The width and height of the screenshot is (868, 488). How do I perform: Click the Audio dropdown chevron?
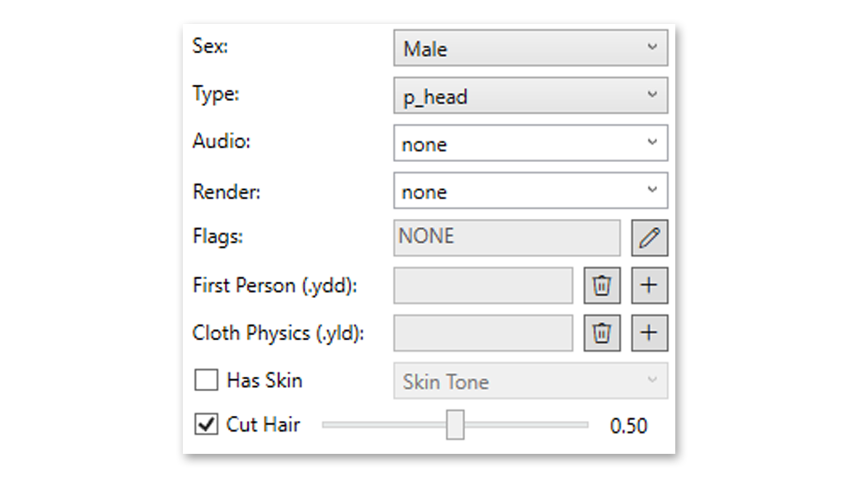pos(651,142)
